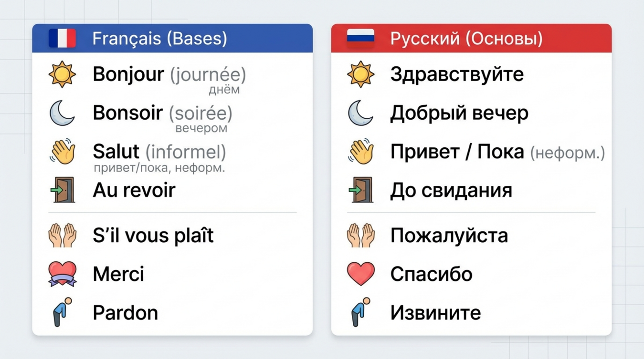Image resolution: width=644 pixels, height=359 pixels.
Task: Click the Привет / Пока phrase
Action: (457, 152)
